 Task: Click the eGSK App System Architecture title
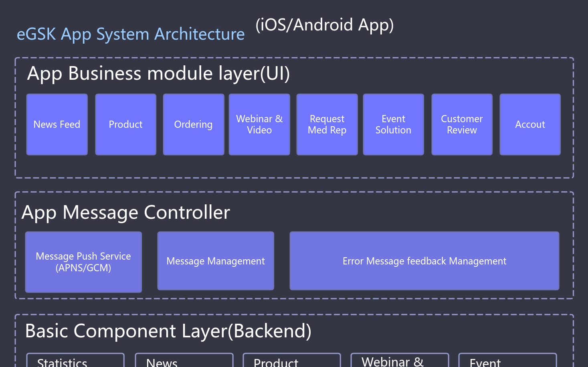(131, 34)
